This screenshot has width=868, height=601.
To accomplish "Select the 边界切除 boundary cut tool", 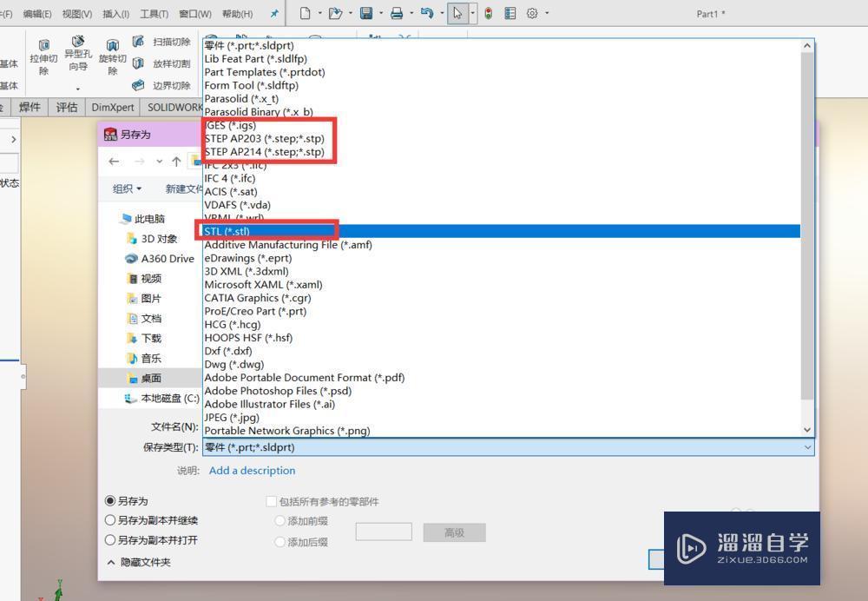I will (161, 85).
